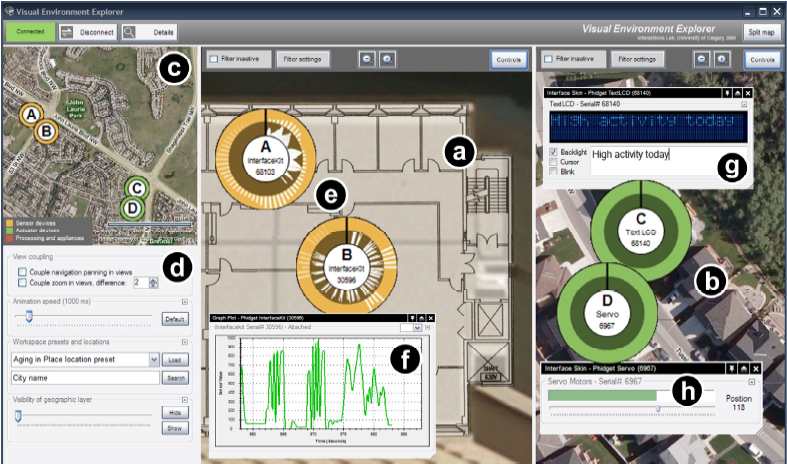The width and height of the screenshot is (787, 464).
Task: Select the InterfaceKit B 30596 device circle
Action: (x=347, y=267)
